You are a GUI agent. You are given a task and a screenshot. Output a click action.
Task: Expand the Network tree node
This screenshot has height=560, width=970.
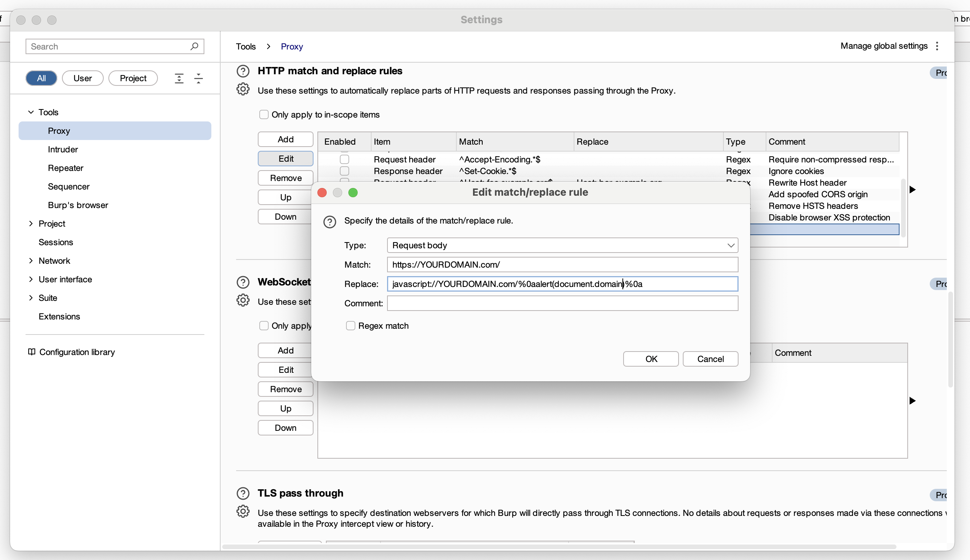coord(31,261)
